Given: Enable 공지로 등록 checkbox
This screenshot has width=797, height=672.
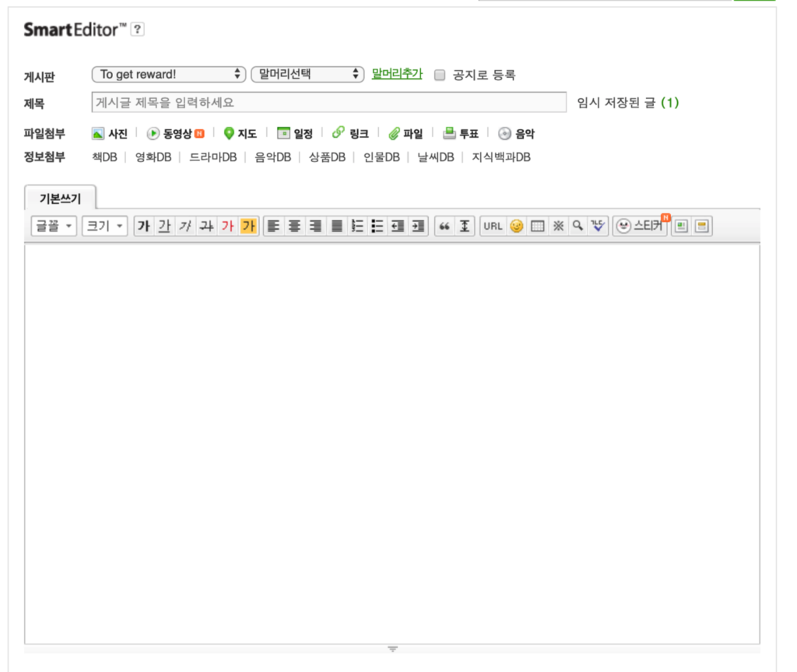Looking at the screenshot, I should point(440,75).
